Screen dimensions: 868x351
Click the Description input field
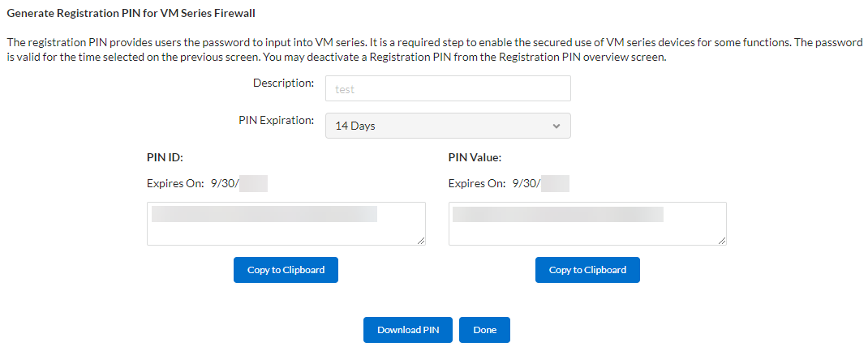[x=448, y=89]
